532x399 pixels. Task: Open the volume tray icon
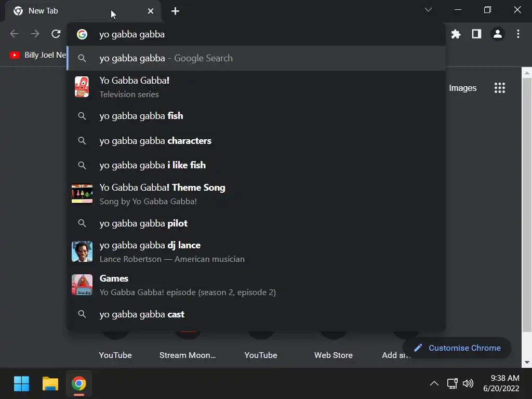pyautogui.click(x=468, y=384)
